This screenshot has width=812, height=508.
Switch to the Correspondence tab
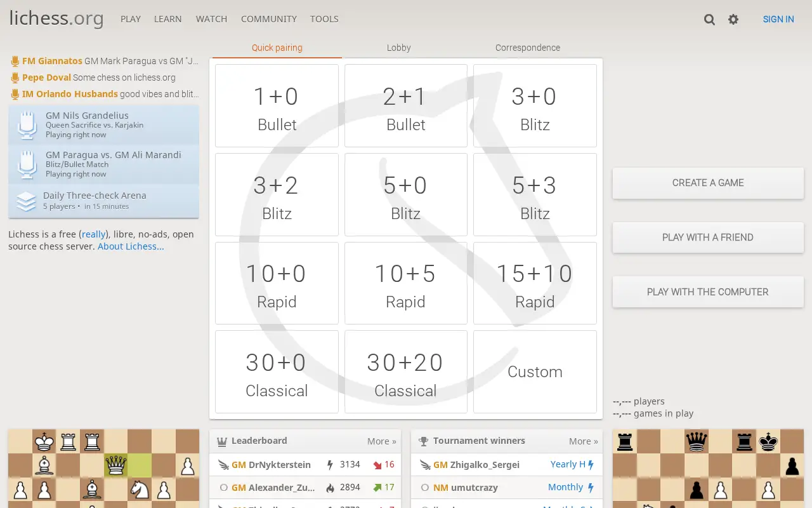coord(528,48)
